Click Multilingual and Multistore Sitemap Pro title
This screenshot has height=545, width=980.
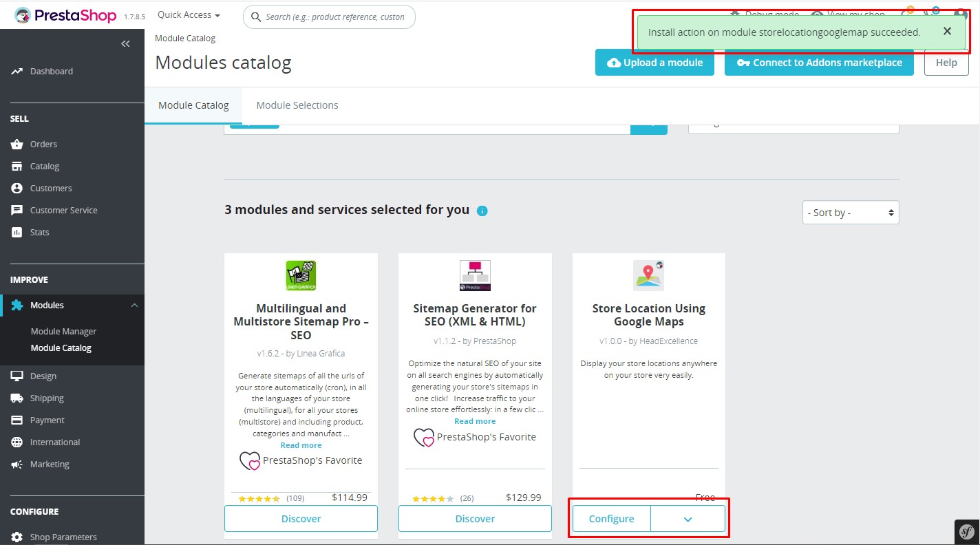[301, 322]
